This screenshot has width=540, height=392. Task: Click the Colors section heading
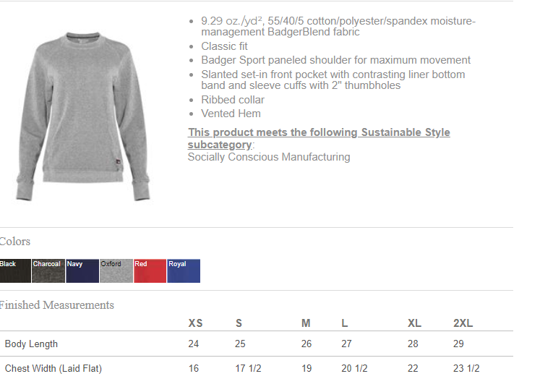[x=15, y=242]
